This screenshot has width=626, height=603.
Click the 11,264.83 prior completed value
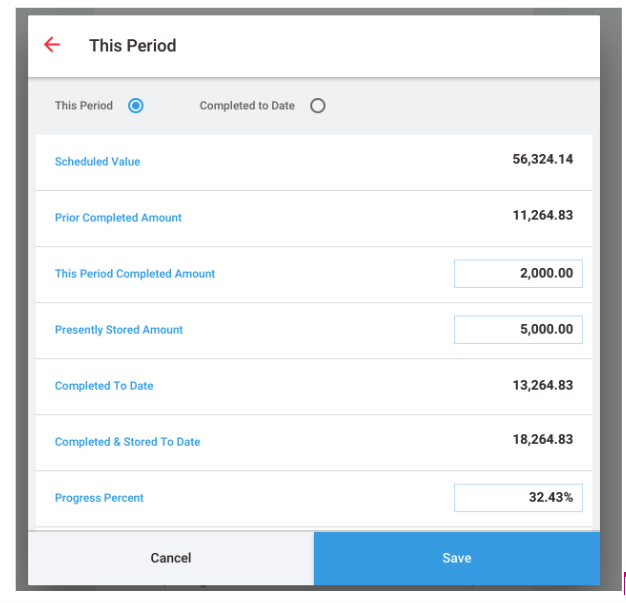(542, 215)
